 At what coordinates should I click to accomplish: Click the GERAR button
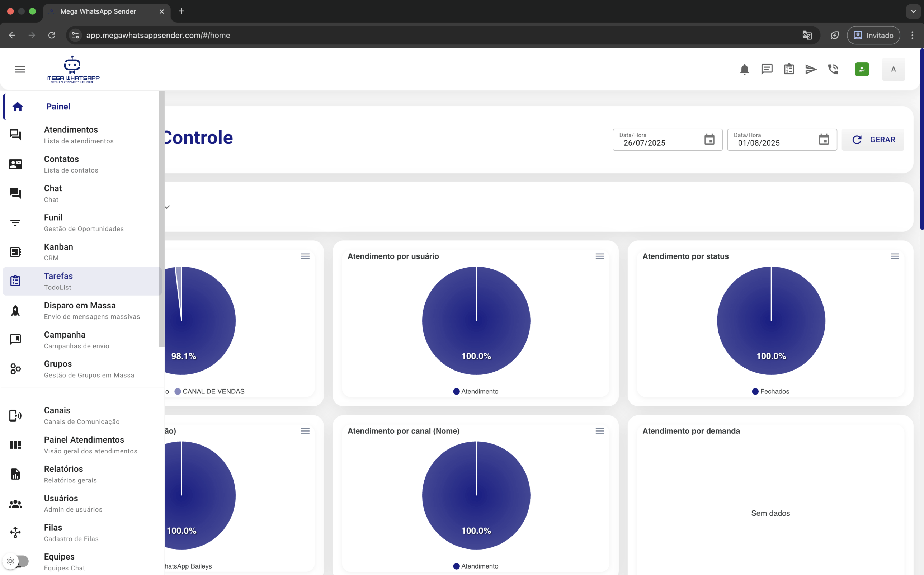[873, 140]
